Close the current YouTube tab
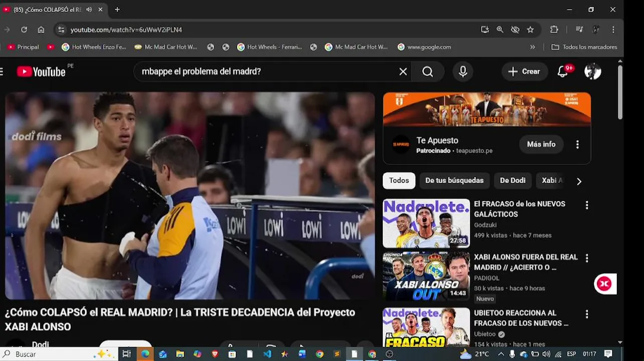 (100, 10)
